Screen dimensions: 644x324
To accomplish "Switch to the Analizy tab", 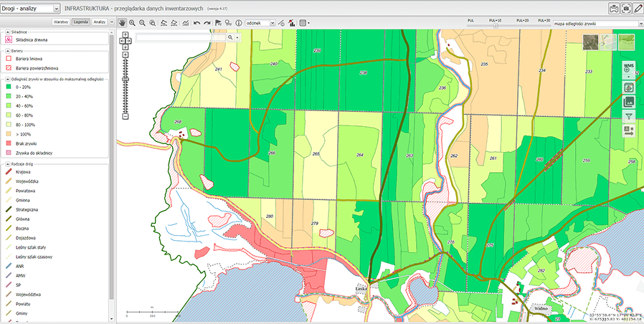I will pos(100,23).
